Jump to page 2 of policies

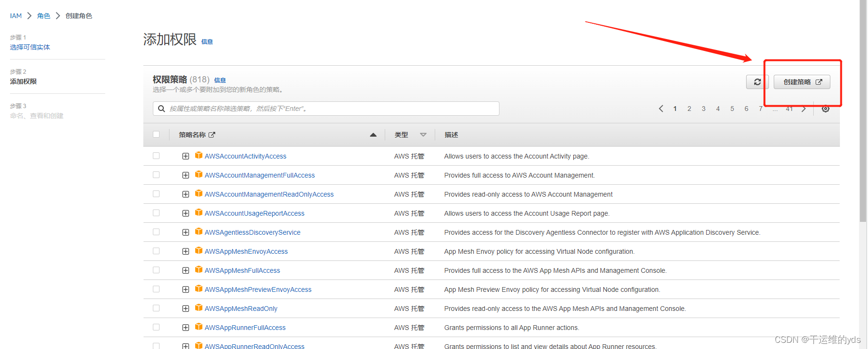tap(689, 109)
